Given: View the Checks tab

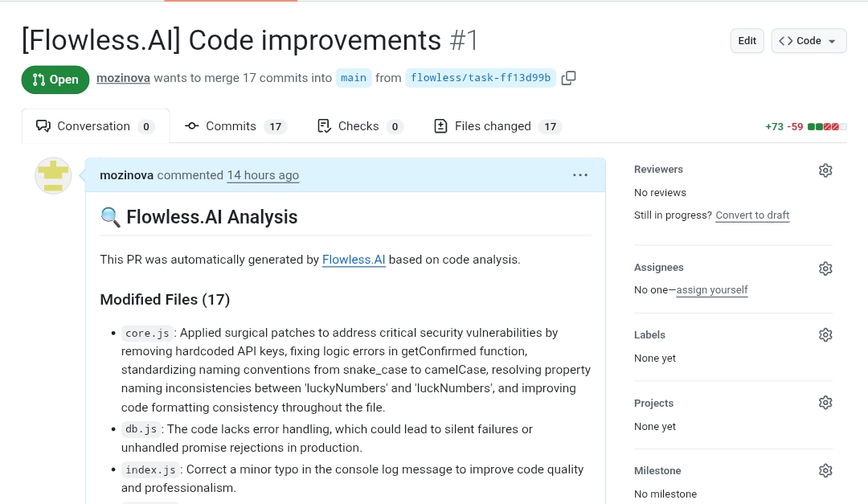Looking at the screenshot, I should click(357, 125).
